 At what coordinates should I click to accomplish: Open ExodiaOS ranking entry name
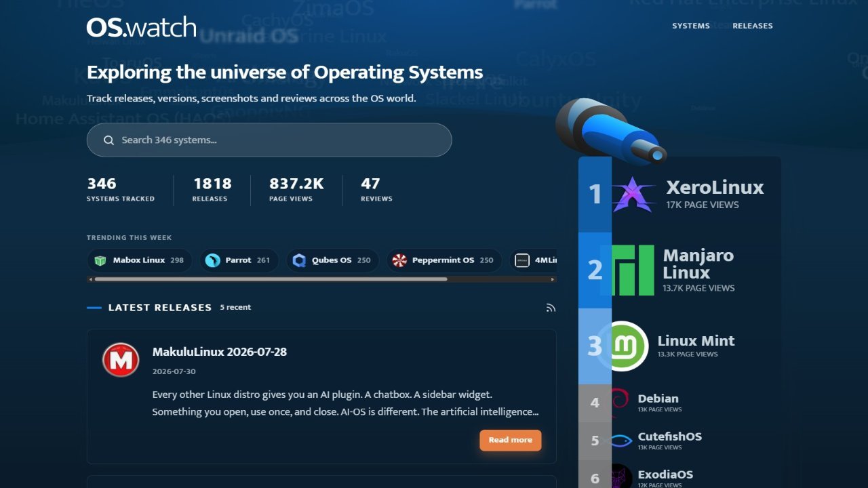pyautogui.click(x=665, y=474)
